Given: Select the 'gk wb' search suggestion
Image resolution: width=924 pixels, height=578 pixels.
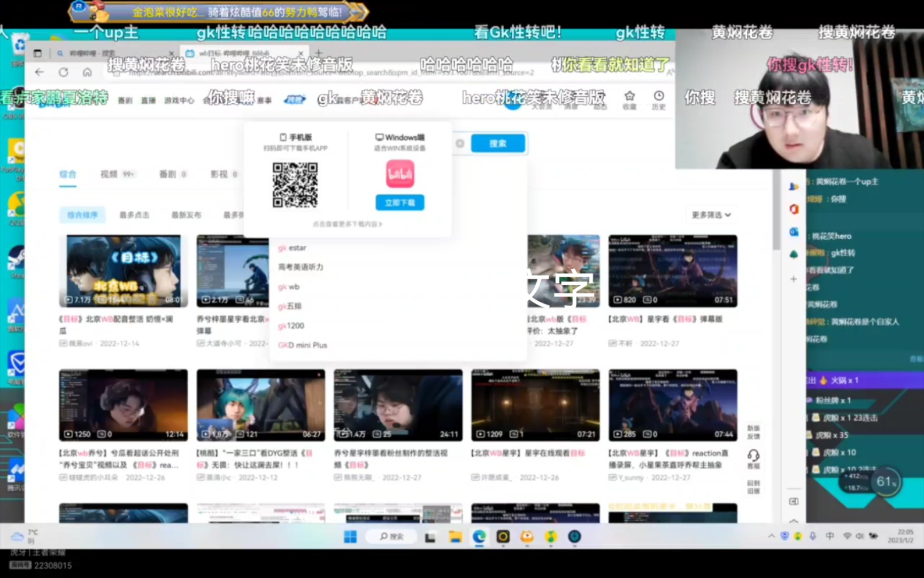Looking at the screenshot, I should (289, 287).
